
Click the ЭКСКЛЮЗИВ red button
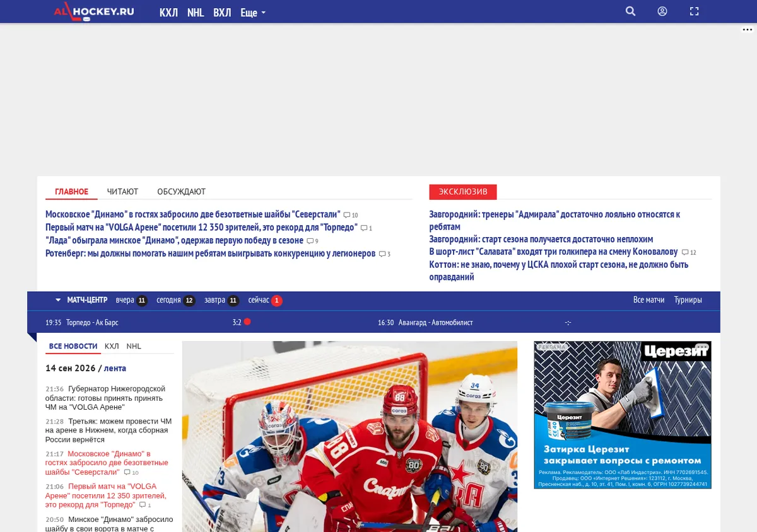[x=463, y=192]
